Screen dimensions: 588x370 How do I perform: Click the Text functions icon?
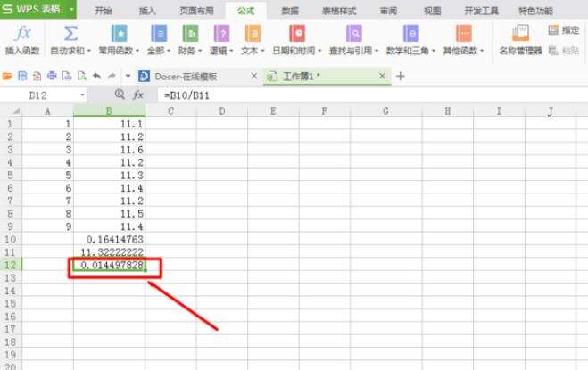coord(253,33)
